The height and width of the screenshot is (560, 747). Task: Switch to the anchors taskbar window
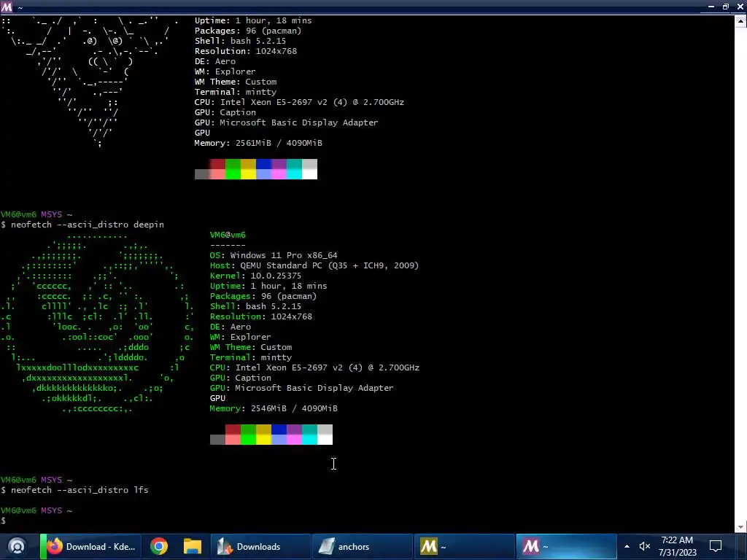click(x=362, y=547)
